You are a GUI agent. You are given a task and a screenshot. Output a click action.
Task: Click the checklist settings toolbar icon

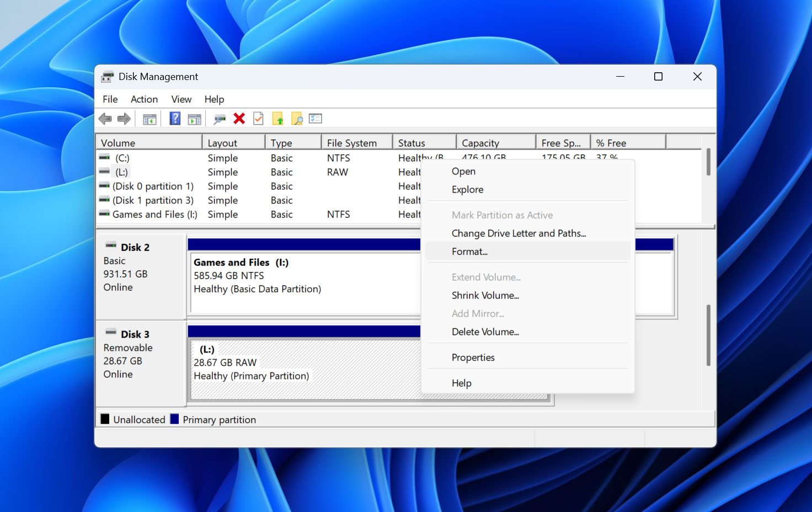316,118
